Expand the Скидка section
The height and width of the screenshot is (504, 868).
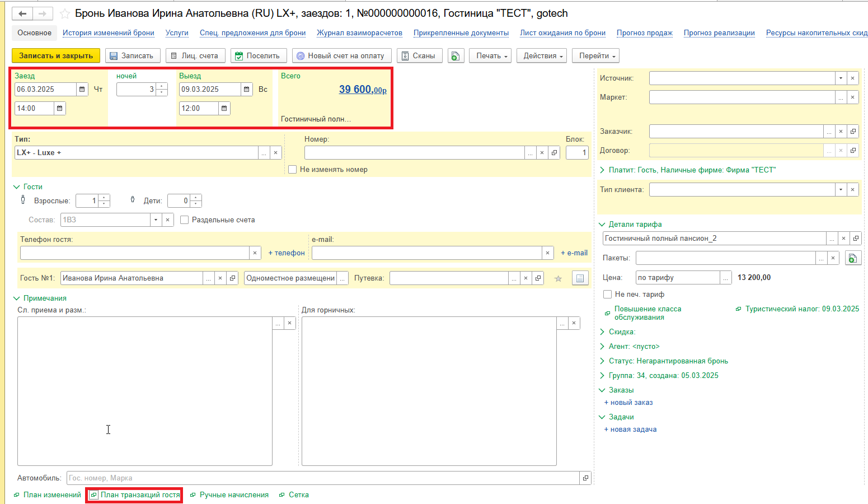coord(602,332)
